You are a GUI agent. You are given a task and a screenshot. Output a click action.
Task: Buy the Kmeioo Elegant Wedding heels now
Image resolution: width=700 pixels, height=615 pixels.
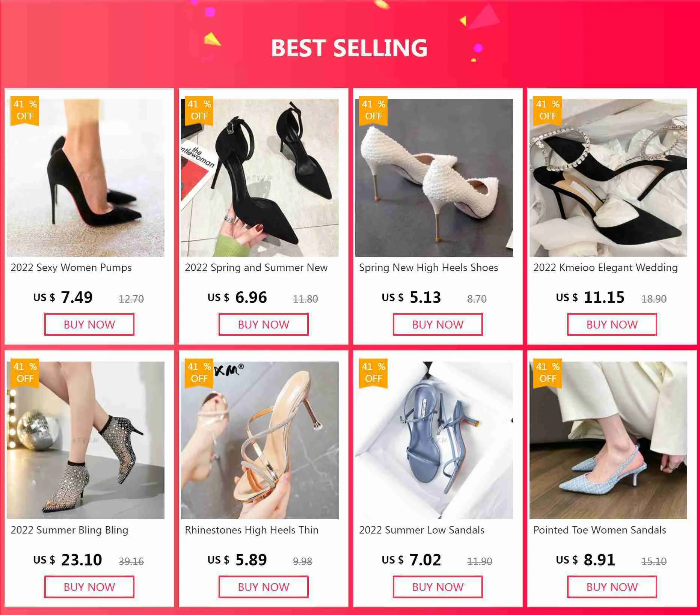tap(612, 324)
